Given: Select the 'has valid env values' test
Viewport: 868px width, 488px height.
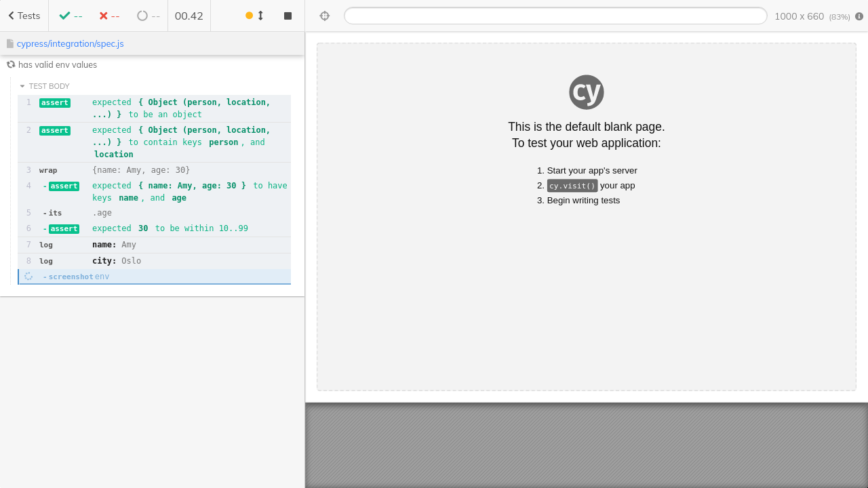Looking at the screenshot, I should [58, 65].
